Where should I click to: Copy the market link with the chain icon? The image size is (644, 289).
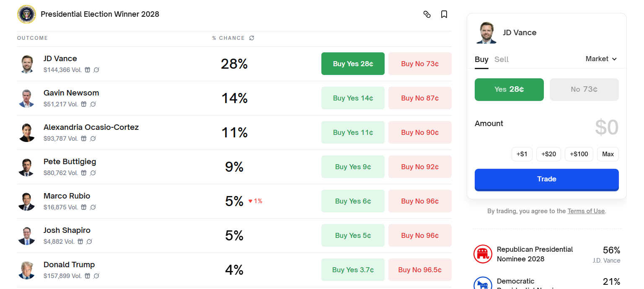coord(427,14)
